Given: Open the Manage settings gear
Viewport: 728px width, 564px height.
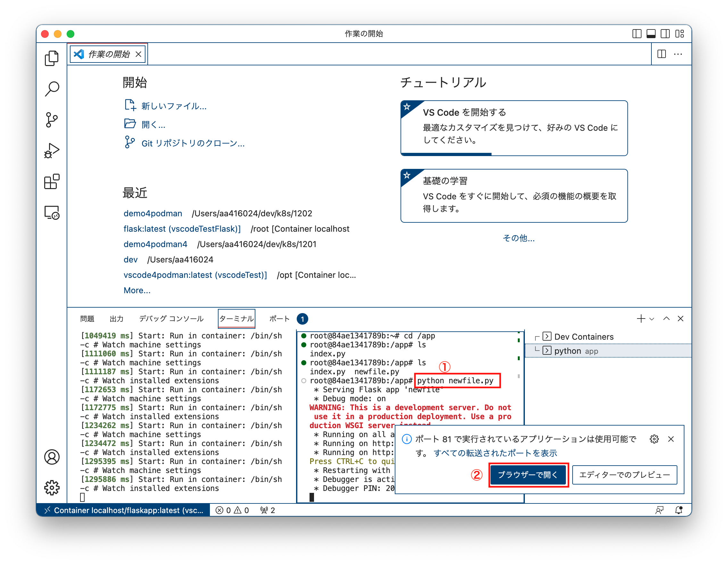Looking at the screenshot, I should click(x=52, y=488).
